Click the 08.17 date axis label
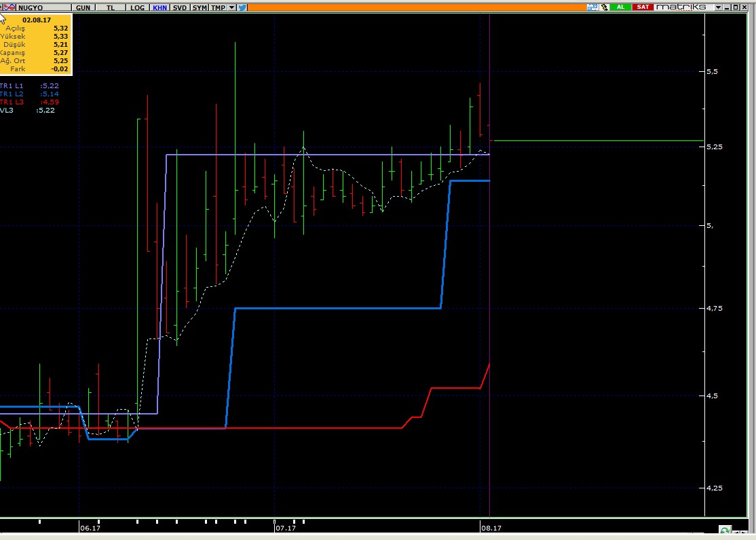Image resolution: width=756 pixels, height=540 pixels. coord(491,528)
